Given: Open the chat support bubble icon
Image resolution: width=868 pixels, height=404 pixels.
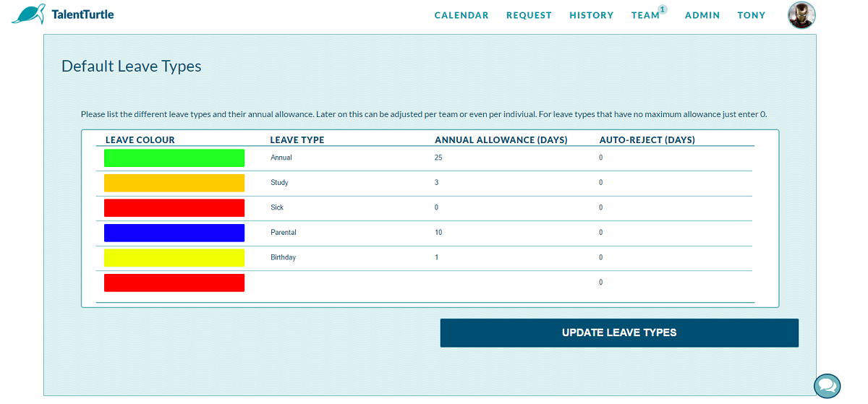Looking at the screenshot, I should point(827,385).
